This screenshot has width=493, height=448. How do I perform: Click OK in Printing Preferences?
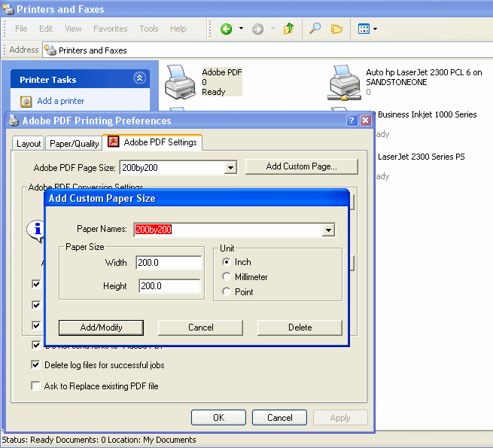pos(218,417)
